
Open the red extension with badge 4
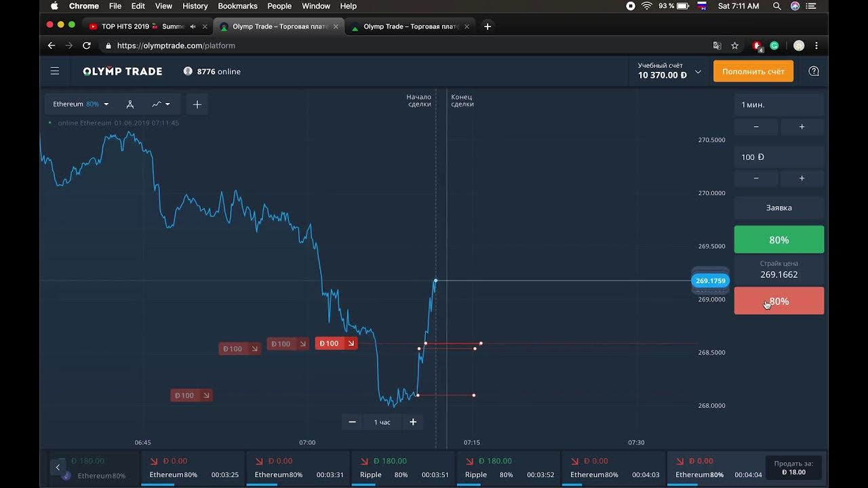point(757,46)
